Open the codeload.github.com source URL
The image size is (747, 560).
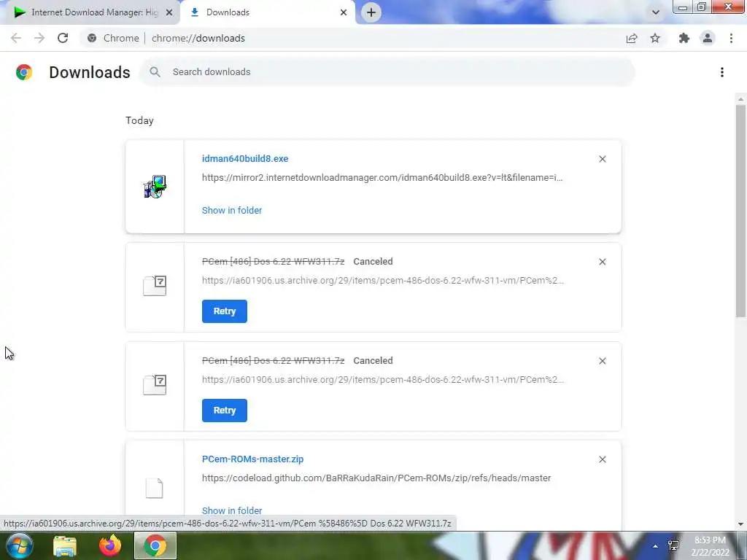tap(376, 478)
